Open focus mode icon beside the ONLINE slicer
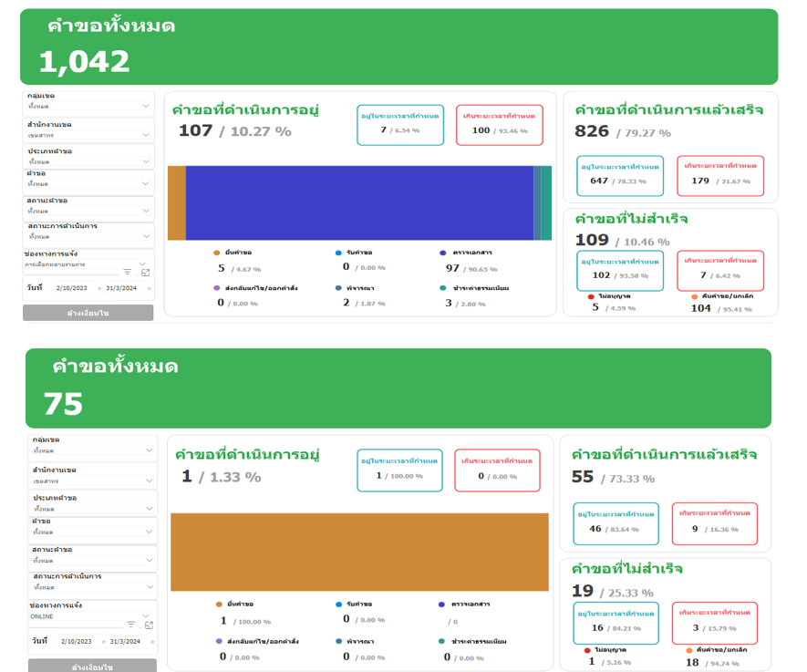This screenshot has height=672, width=807. click(149, 625)
